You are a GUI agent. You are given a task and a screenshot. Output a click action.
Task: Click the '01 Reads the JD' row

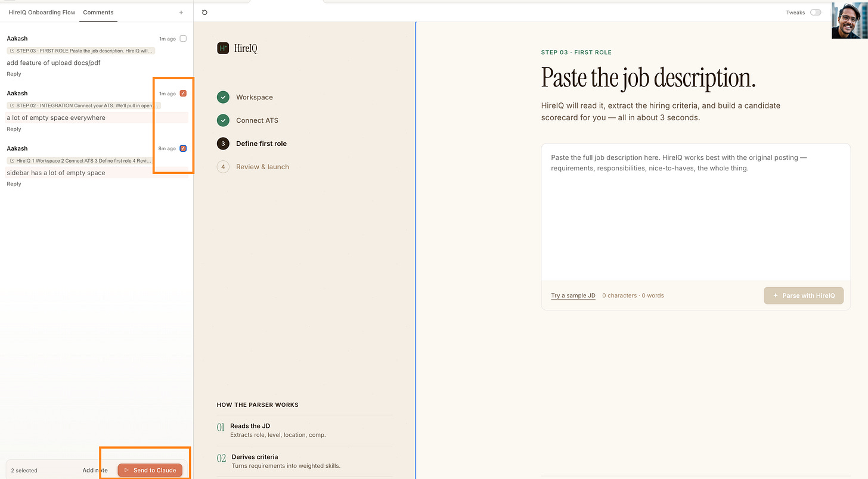305,430
